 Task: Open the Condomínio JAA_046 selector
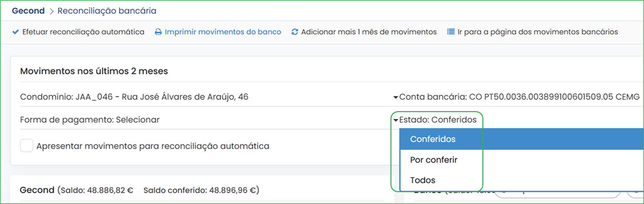click(134, 96)
